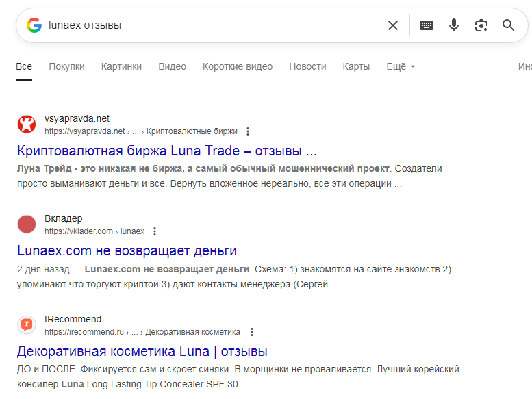This screenshot has height=399, width=532.
Task: Click the Вкладер site favicon
Action: 27,224
